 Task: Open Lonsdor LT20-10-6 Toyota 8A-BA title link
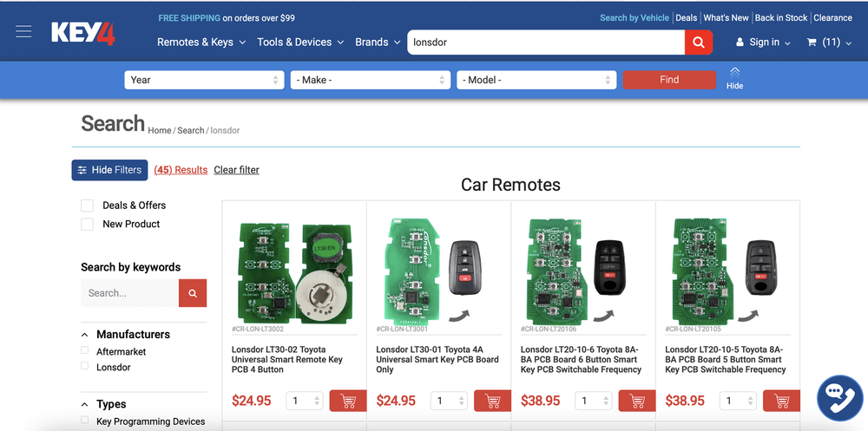[581, 360]
